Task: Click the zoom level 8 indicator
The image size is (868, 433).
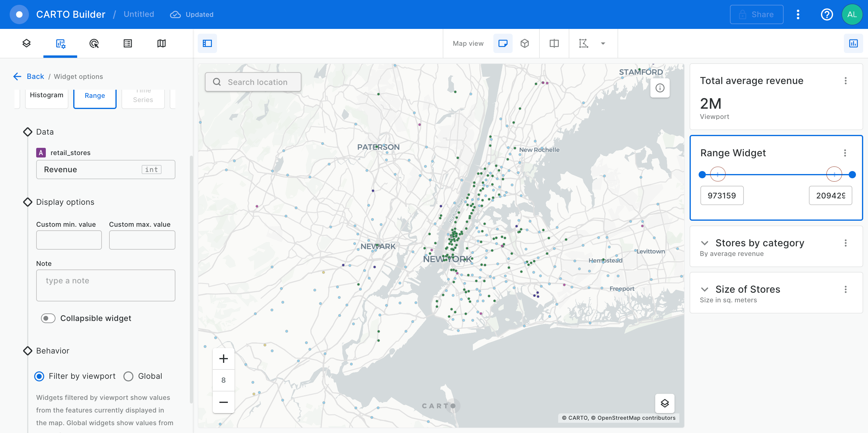Action: point(223,380)
